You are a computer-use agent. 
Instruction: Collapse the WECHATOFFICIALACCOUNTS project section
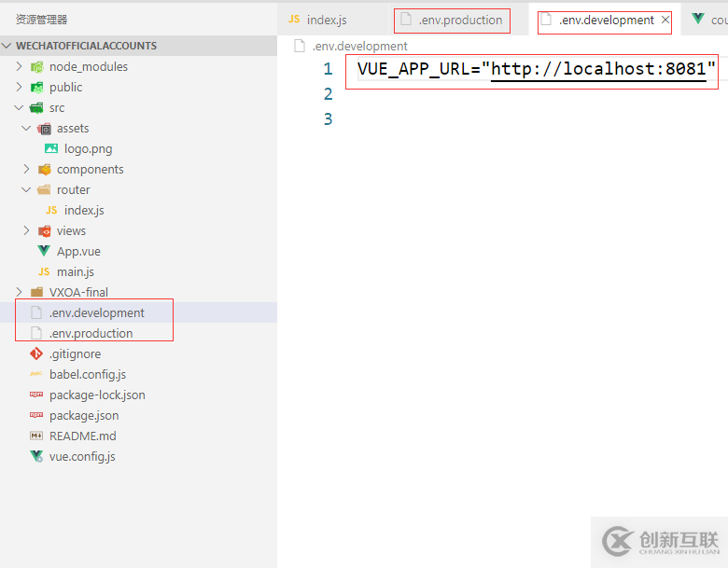click(7, 46)
